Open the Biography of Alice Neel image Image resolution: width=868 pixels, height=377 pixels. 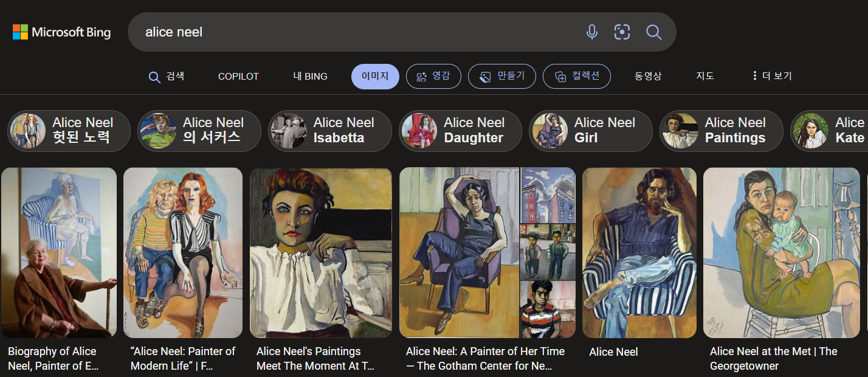pyautogui.click(x=58, y=253)
